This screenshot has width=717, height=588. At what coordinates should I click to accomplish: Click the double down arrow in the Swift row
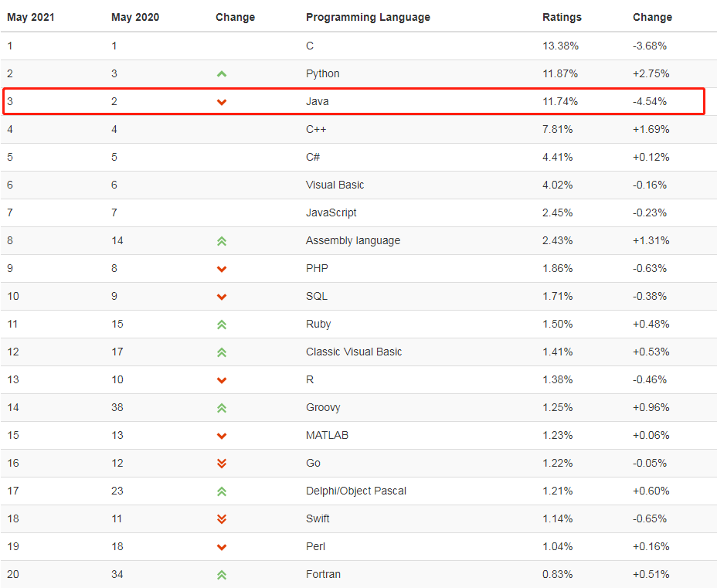pos(222,519)
